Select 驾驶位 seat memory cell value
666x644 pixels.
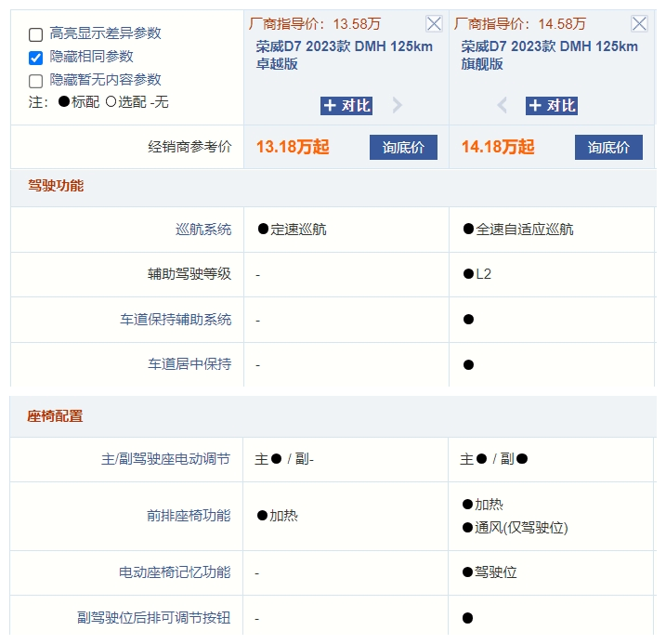pos(490,572)
